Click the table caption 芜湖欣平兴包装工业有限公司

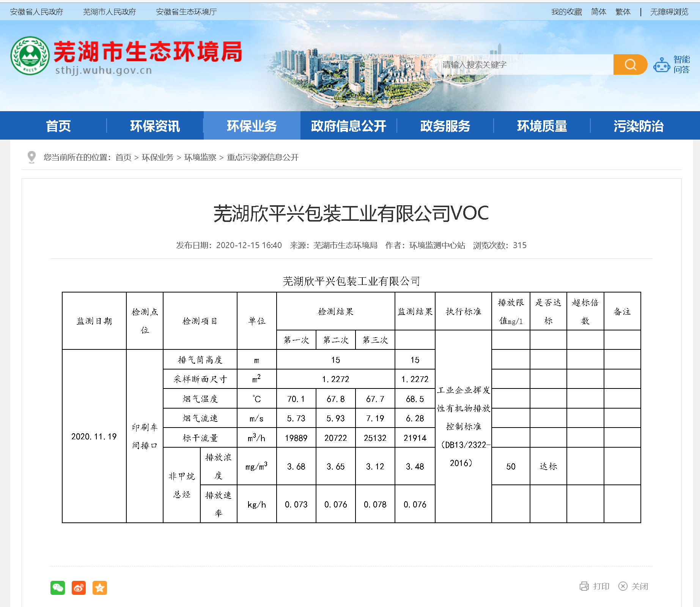[x=351, y=281]
